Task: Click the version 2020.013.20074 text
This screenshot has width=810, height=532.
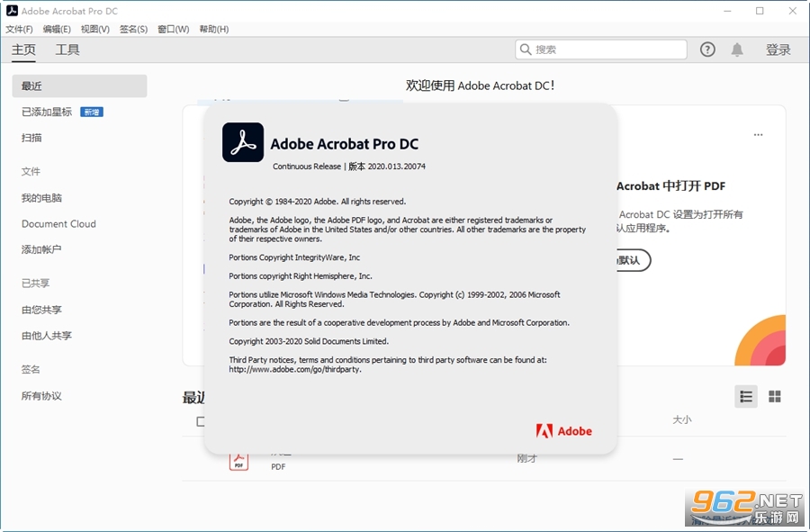Action: click(397, 167)
